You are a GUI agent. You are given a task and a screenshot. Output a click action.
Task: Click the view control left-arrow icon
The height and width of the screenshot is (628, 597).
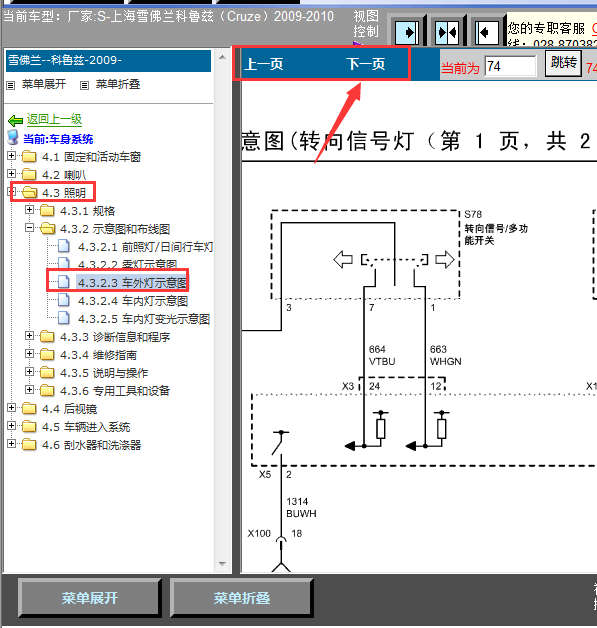tap(487, 32)
